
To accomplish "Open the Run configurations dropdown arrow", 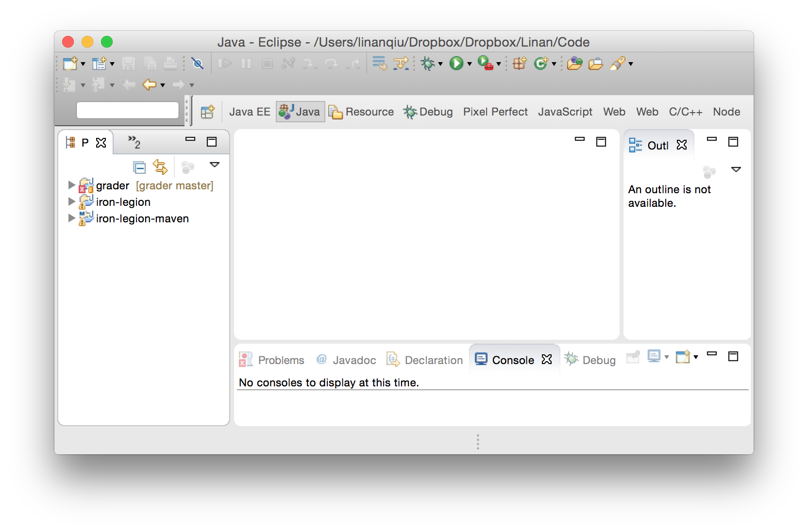I will tap(470, 64).
